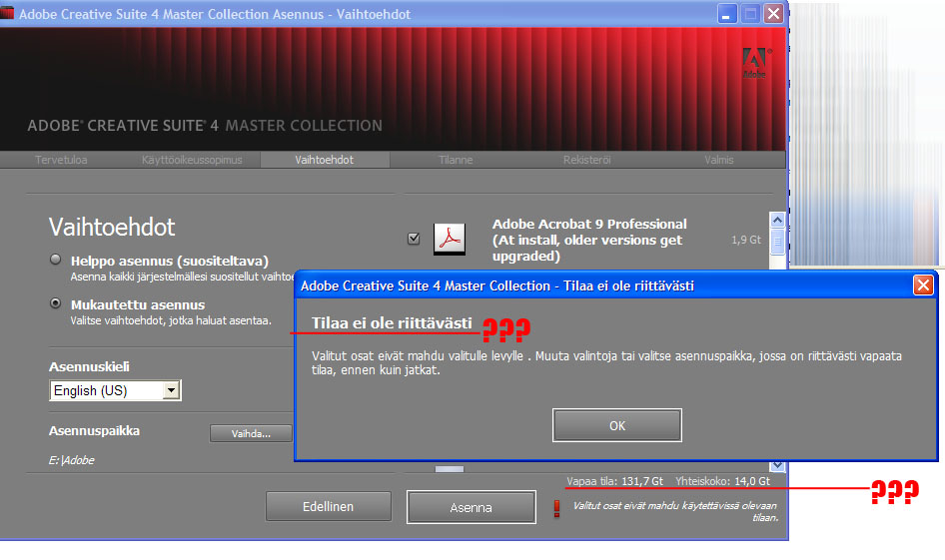Click 'Yhteiskoko: 14,0 Gt' text
This screenshot has width=945, height=560.
(x=722, y=481)
